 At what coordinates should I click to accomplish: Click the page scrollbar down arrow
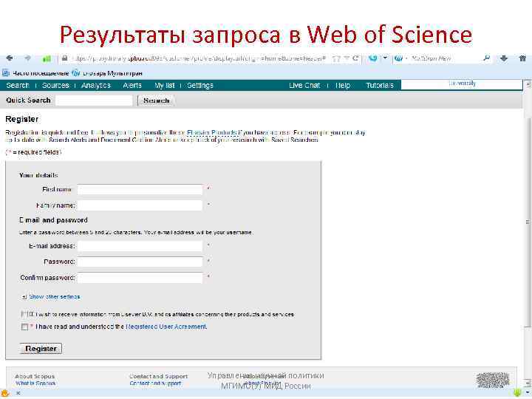click(x=528, y=383)
